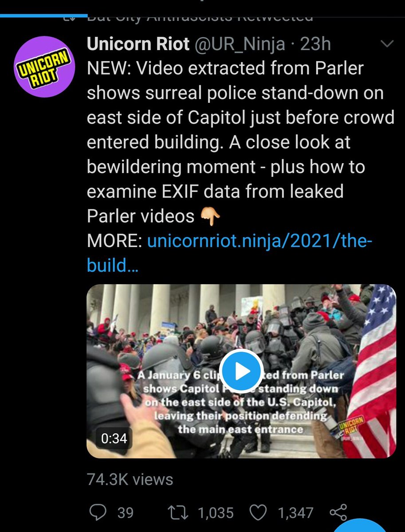Tap the 1,347 likes count
Screen dimensions: 405x532
(x=295, y=513)
